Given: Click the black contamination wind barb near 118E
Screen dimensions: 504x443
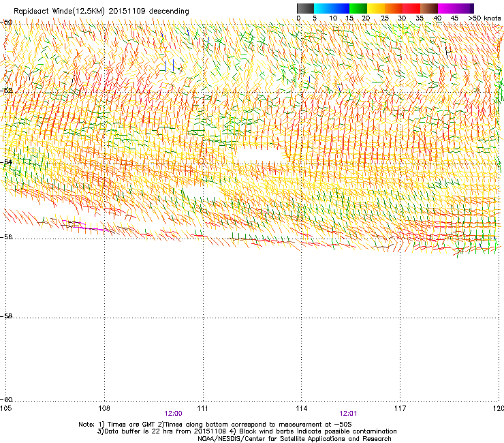Looking at the screenshot, I should point(448,52).
